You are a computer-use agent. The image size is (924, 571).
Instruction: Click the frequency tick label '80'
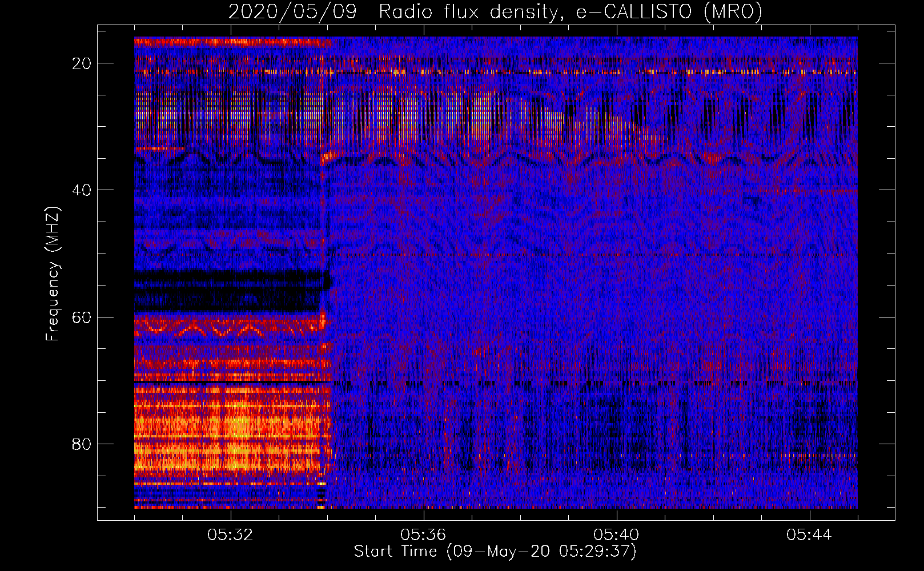coord(82,444)
